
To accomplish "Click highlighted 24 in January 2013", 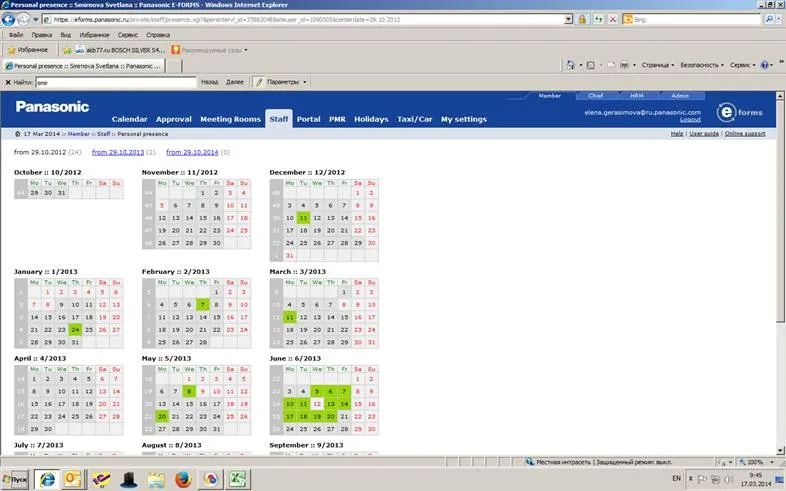I will [x=75, y=330].
